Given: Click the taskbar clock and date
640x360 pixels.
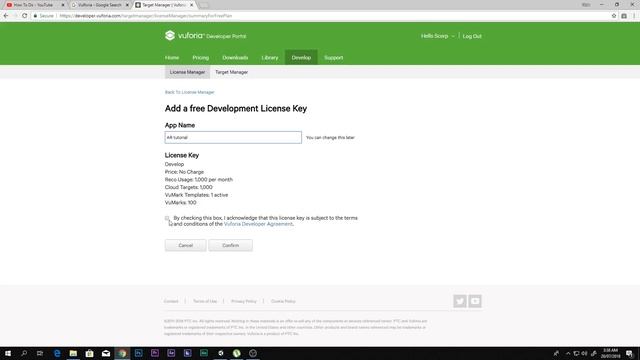Looking at the screenshot, I should coord(611,353).
